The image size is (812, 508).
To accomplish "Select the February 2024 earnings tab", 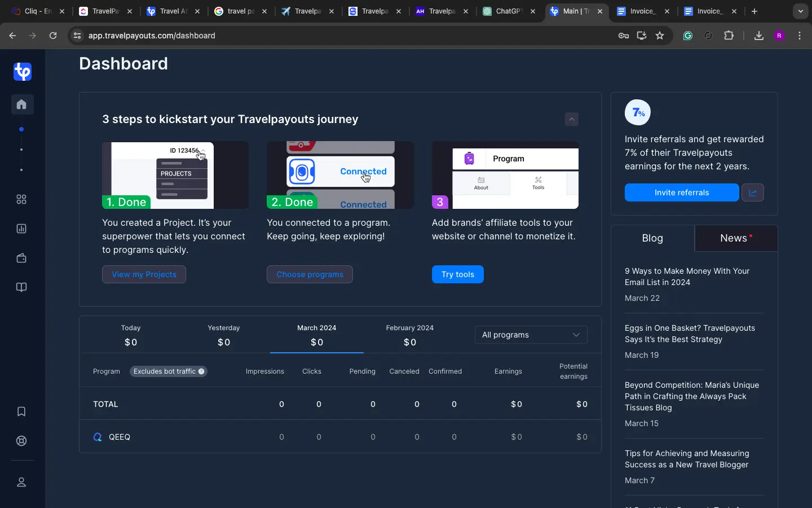I will tap(410, 335).
